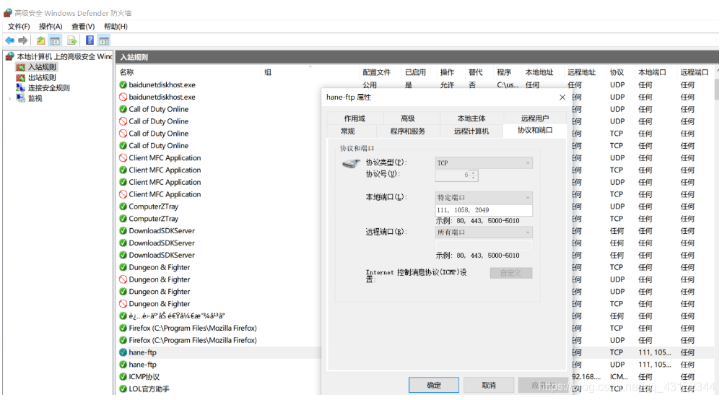
Task: Click the Back arrow in the toolbar
Action: [x=10, y=41]
